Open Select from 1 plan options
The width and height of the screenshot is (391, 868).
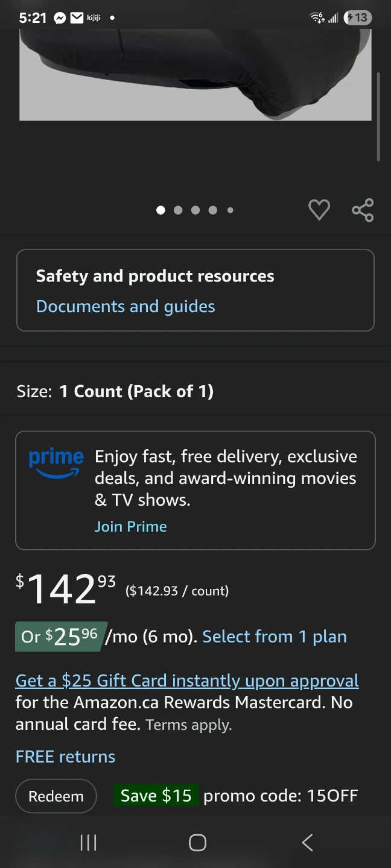pos(275,637)
